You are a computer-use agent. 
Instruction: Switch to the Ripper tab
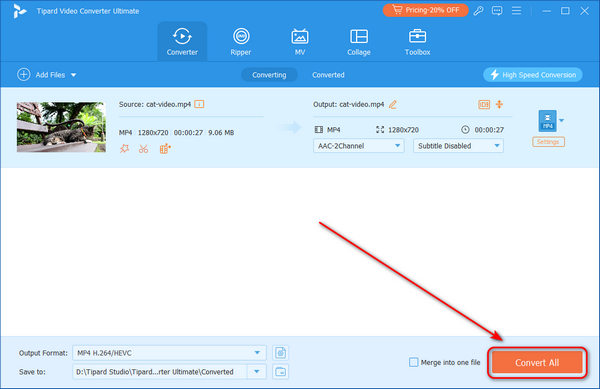(x=241, y=42)
